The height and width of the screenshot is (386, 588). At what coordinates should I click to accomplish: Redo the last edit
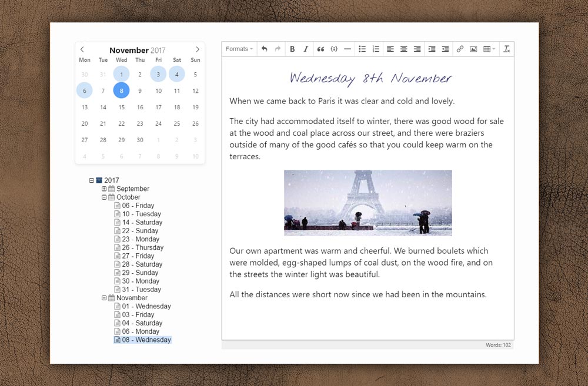point(278,49)
